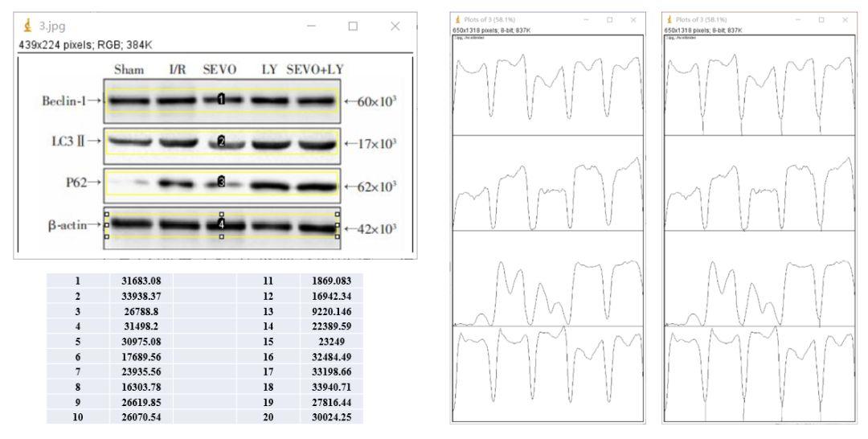868x439 pixels.
Task: Select table cell with value 30024.25
Action: coord(332,416)
